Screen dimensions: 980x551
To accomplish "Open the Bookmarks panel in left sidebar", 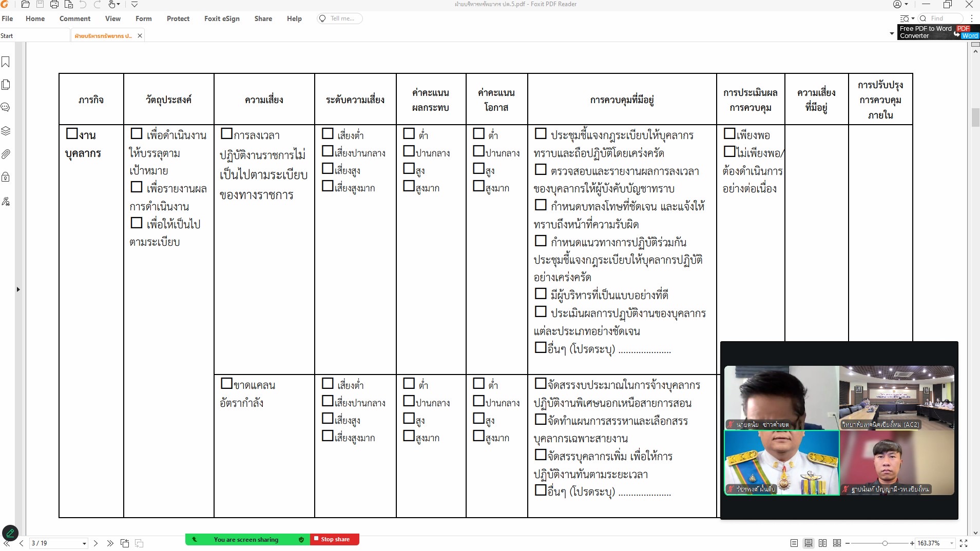I will click(6, 62).
